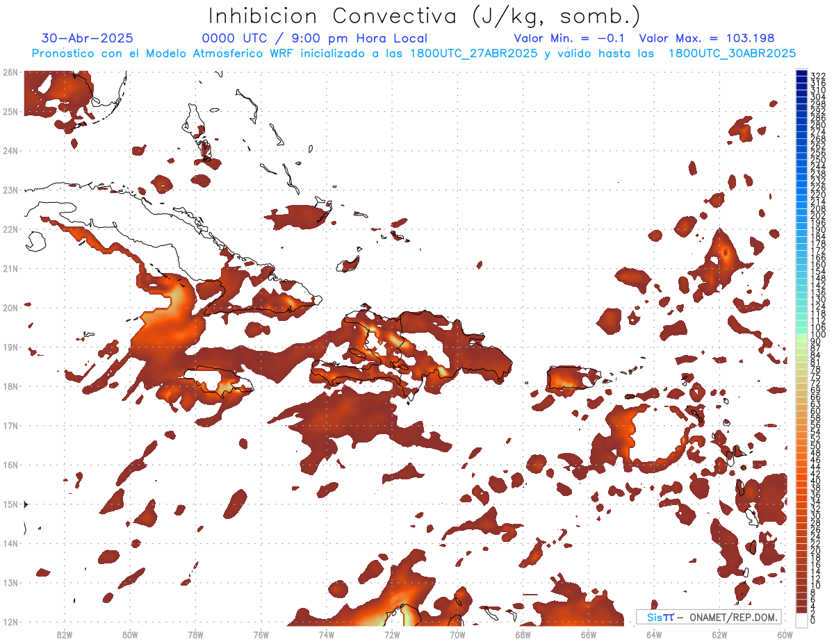
Task: Click the 68W longitude label
Action: 523,634
